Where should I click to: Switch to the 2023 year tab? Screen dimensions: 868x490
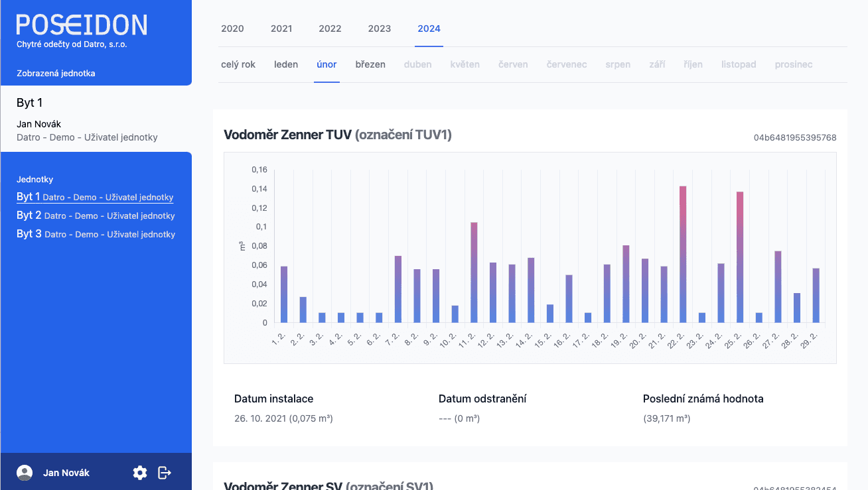coord(380,29)
